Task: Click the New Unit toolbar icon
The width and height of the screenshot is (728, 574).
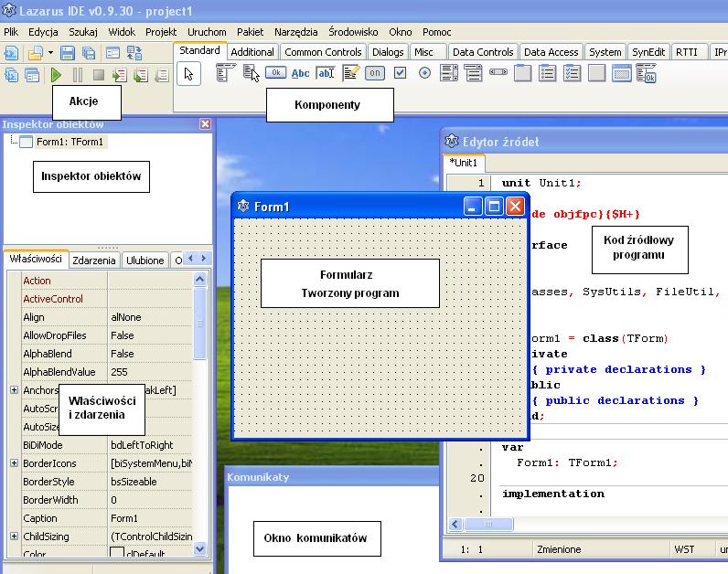Action: point(11,53)
